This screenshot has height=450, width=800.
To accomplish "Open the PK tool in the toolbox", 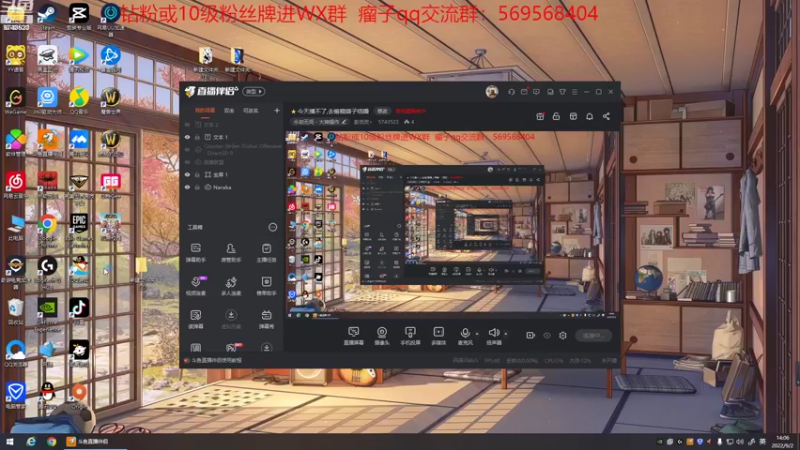I will click(x=233, y=348).
